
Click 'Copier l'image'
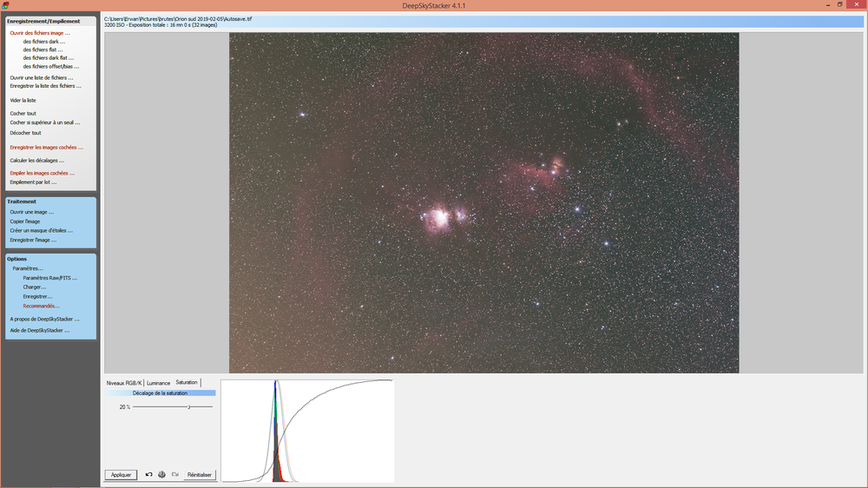pos(25,221)
